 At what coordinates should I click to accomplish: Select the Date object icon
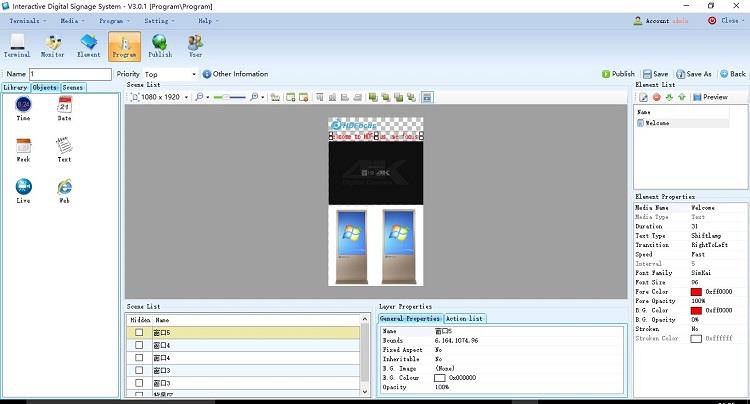click(x=64, y=109)
